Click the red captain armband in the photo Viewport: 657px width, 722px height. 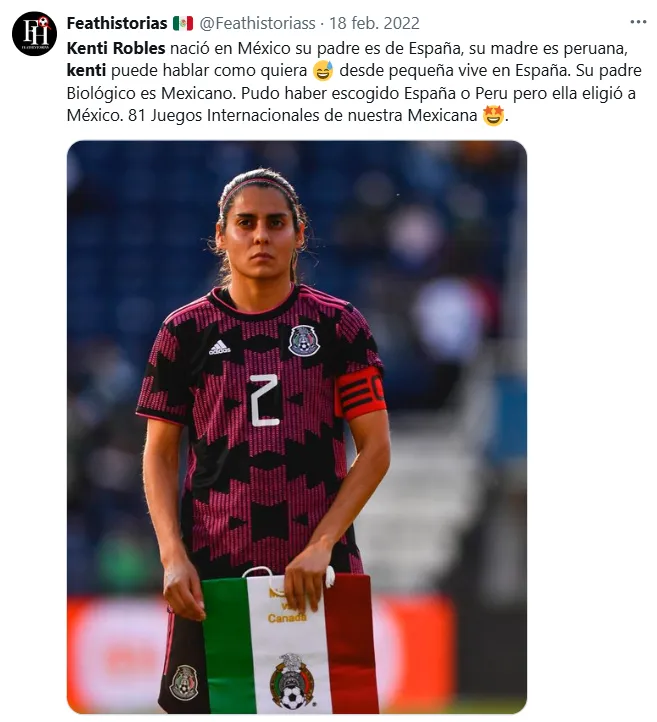pos(360,393)
